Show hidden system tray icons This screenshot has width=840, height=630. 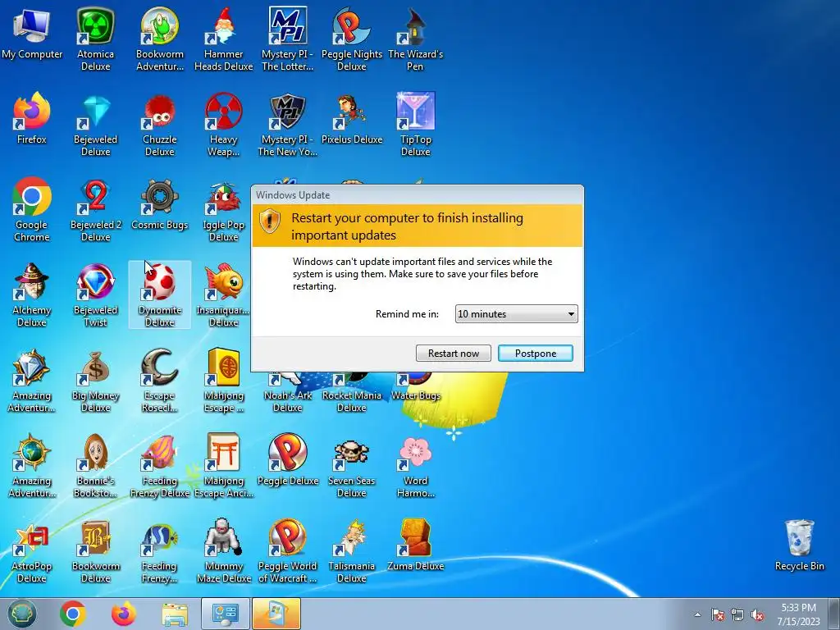(697, 614)
